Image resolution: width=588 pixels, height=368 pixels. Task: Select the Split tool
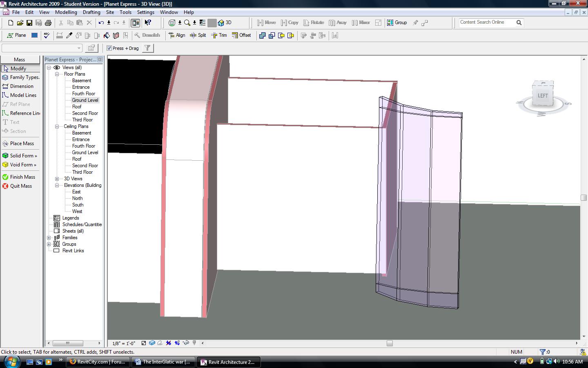coord(198,35)
